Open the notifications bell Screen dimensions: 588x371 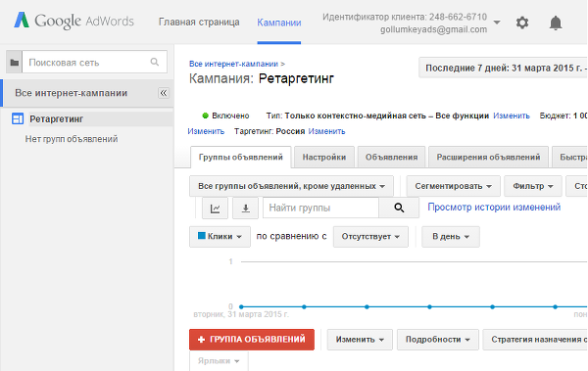click(556, 23)
